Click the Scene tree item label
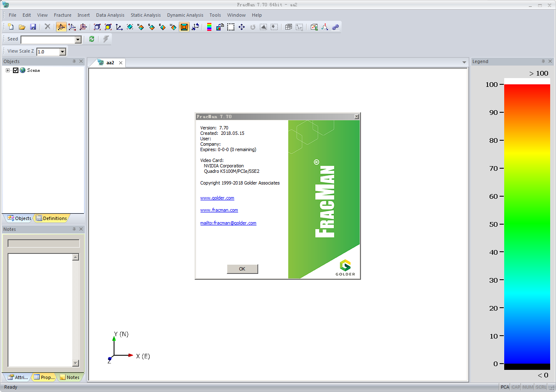The image size is (556, 392). (33, 70)
